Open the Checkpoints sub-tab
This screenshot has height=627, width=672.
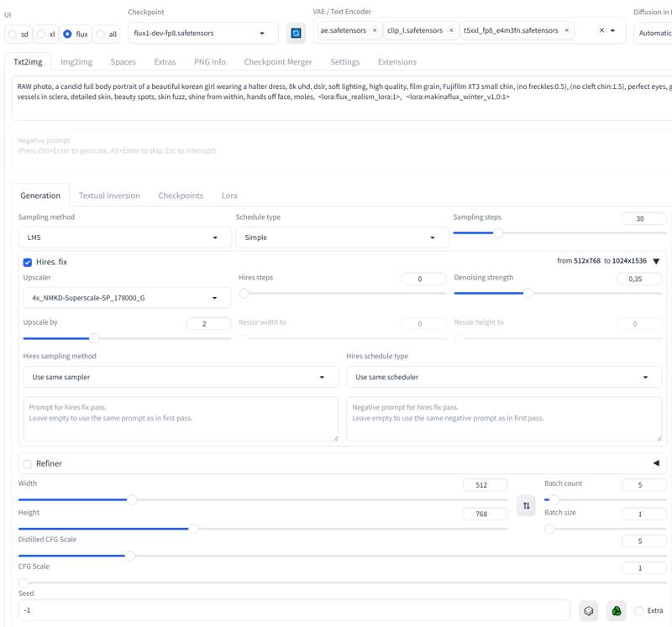pyautogui.click(x=181, y=196)
